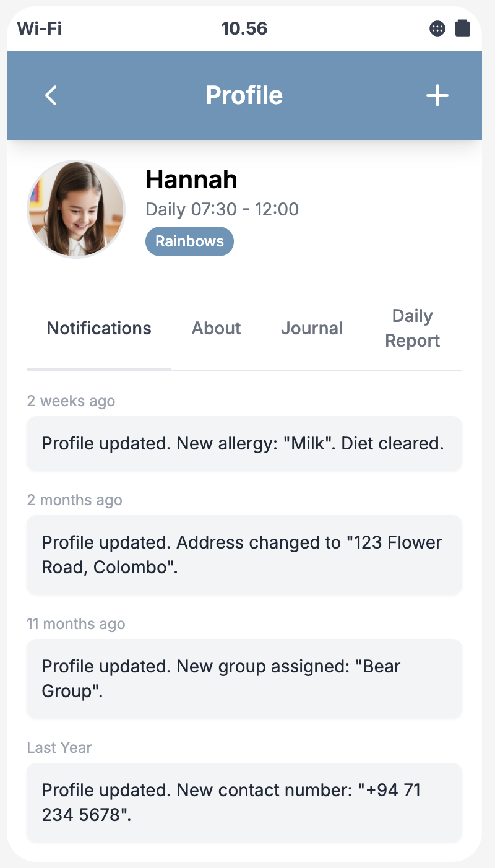Open Hannah's profile photo
495x868 pixels.
click(x=76, y=209)
